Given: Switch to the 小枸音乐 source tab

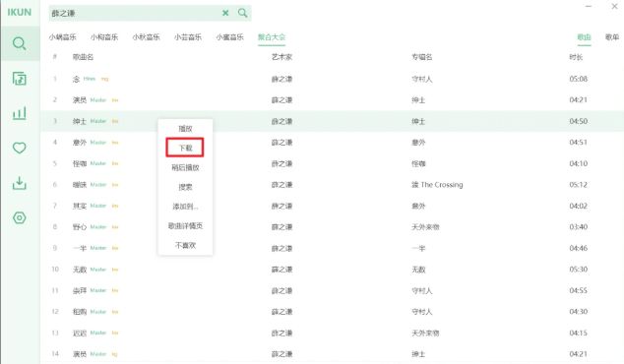Looking at the screenshot, I should click(104, 37).
